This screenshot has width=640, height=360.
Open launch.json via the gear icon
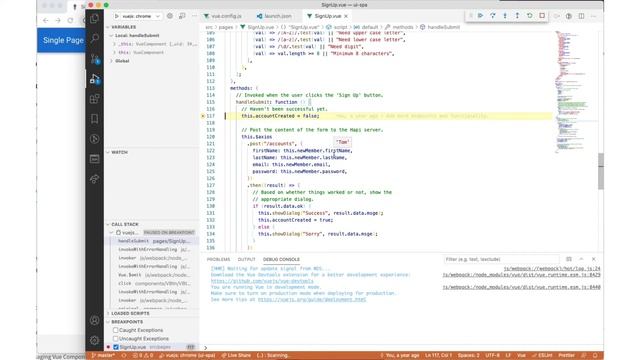click(x=170, y=16)
